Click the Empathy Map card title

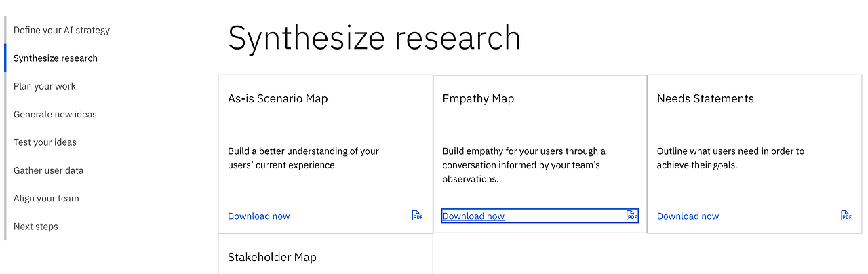(x=478, y=98)
